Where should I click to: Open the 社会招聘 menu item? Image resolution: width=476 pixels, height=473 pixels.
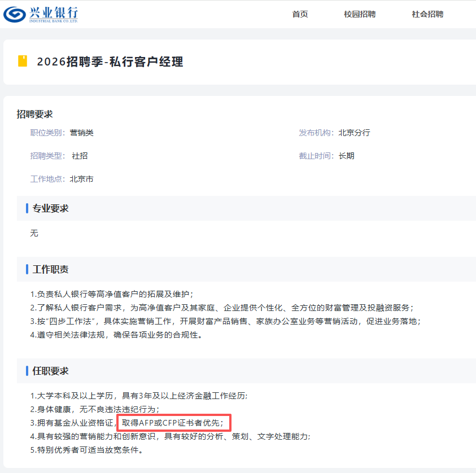(x=427, y=14)
